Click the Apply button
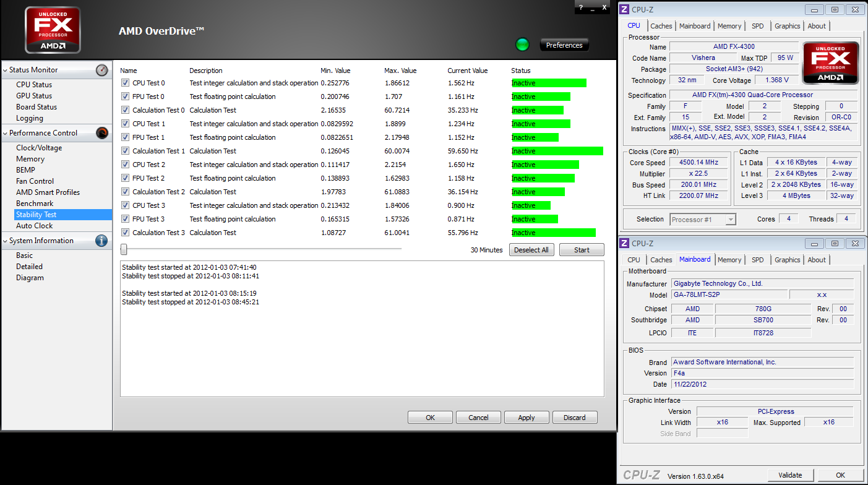The width and height of the screenshot is (868, 485). [x=526, y=418]
